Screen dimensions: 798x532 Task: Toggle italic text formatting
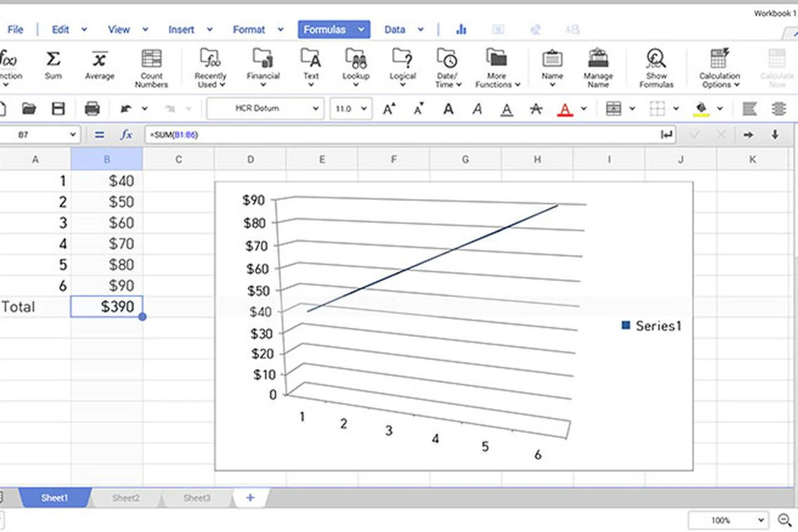[x=478, y=109]
